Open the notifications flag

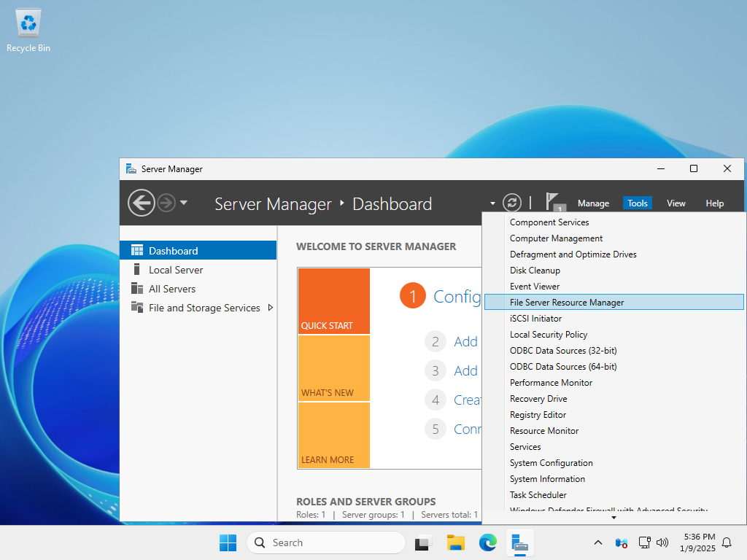tap(554, 203)
